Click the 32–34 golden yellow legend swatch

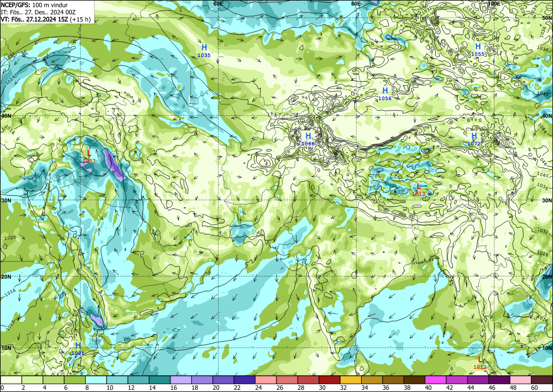(351, 380)
